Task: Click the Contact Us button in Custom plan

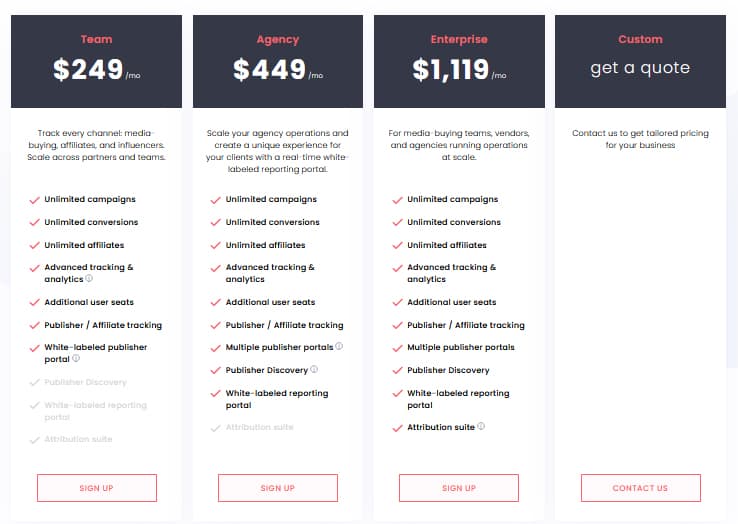Action: coord(641,488)
